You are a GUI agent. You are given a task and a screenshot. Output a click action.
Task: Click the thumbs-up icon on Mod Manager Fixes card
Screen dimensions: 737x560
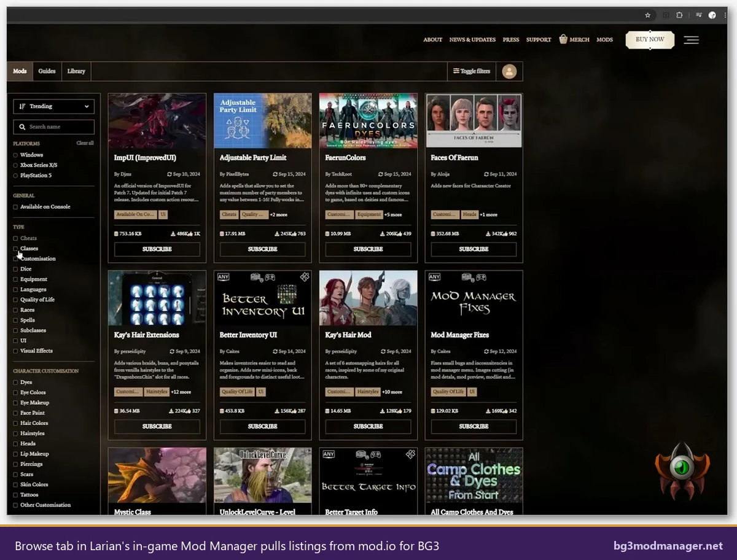tap(505, 411)
